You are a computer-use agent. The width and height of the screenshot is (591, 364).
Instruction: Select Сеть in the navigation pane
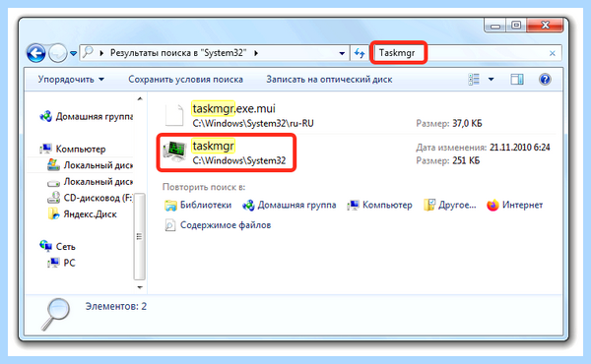click(x=58, y=246)
